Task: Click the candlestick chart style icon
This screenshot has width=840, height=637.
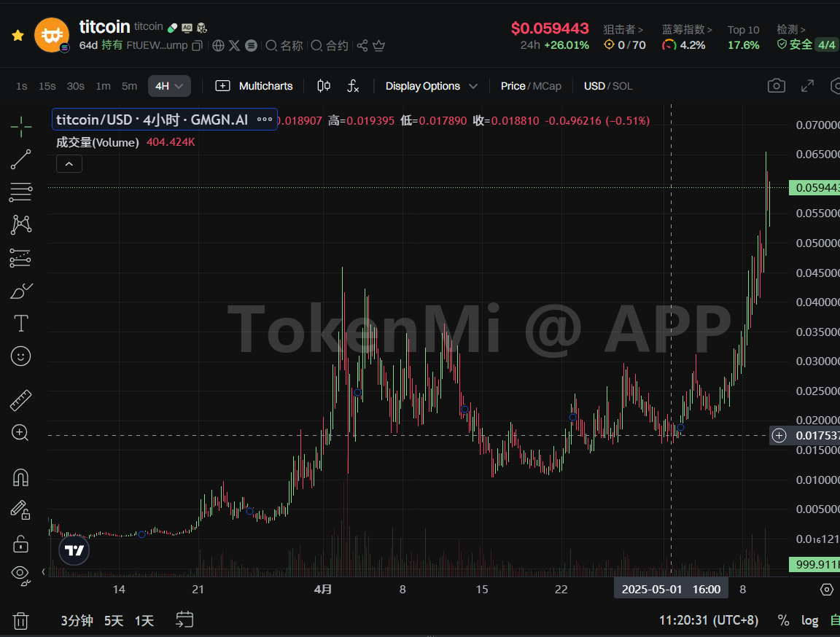Action: [324, 86]
